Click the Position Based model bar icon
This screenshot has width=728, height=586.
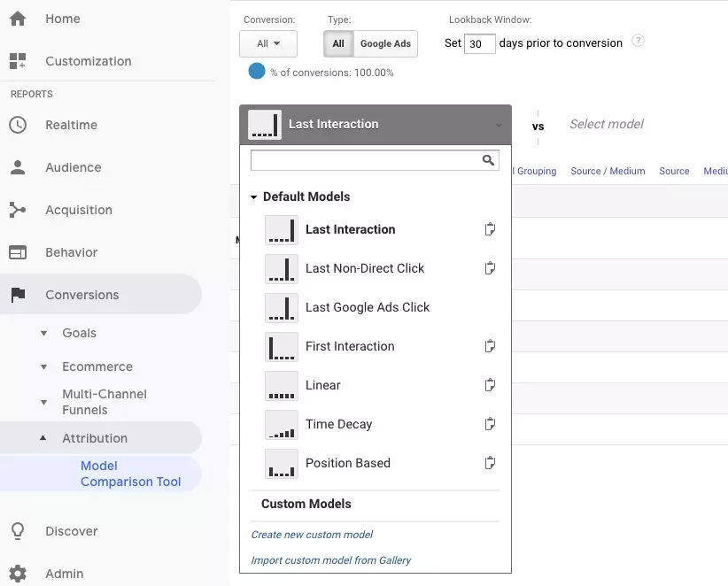[x=282, y=464]
